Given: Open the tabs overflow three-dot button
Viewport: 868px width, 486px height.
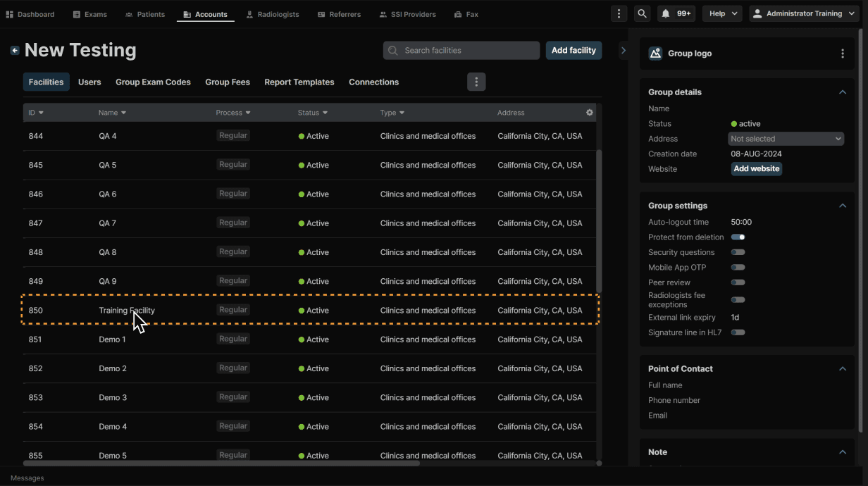Looking at the screenshot, I should coord(476,82).
